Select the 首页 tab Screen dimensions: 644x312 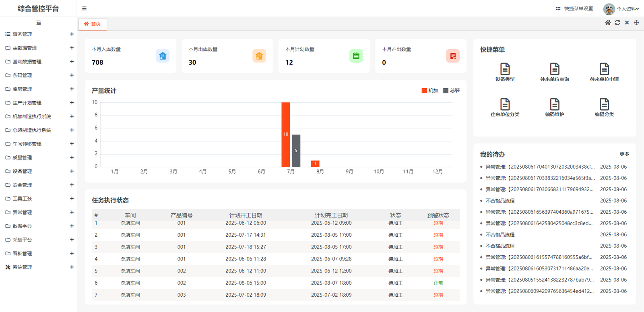(93, 24)
